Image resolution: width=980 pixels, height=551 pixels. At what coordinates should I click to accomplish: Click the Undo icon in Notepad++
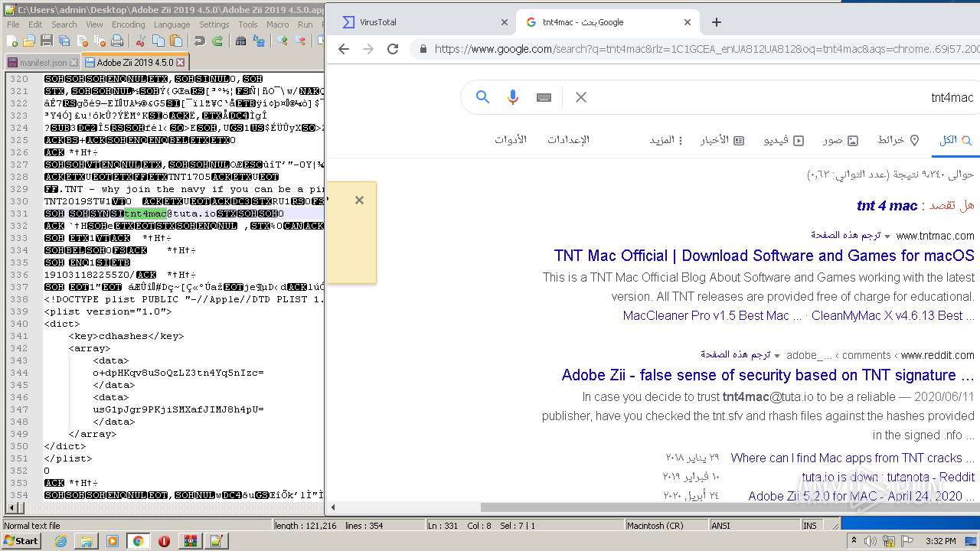(200, 41)
